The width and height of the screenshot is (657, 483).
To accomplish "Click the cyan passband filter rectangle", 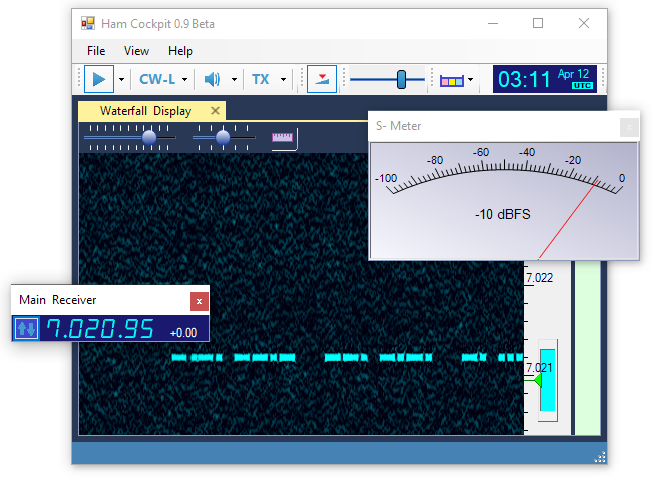I will [548, 380].
